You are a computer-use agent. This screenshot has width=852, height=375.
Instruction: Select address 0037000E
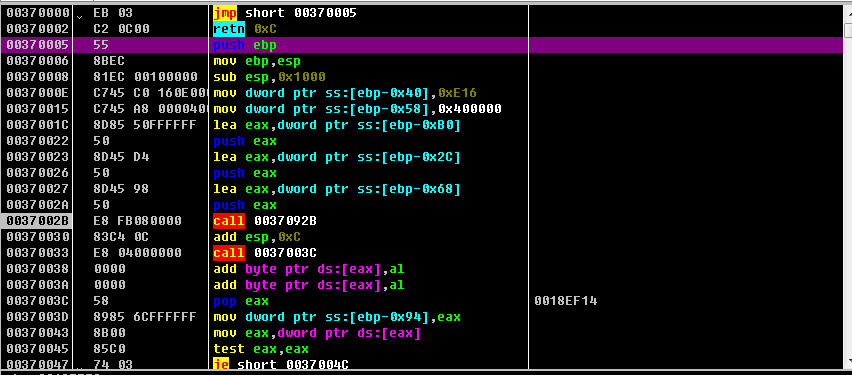[x=37, y=93]
